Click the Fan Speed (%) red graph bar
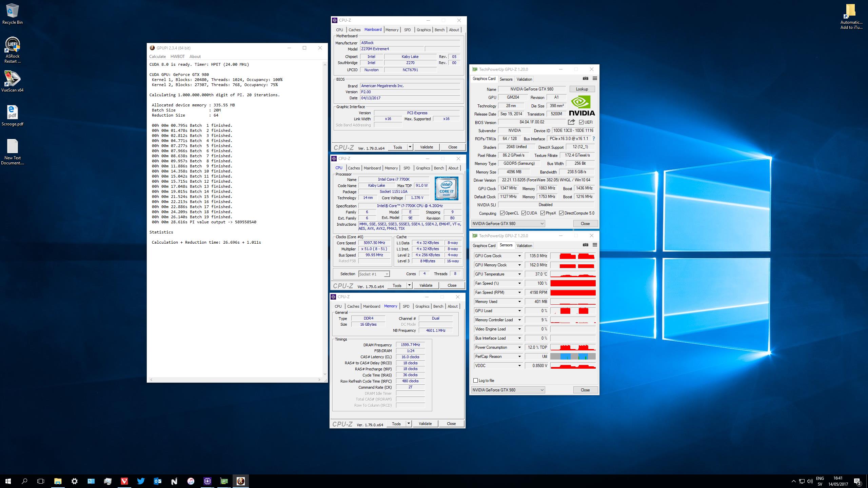The image size is (868, 488). pos(573,283)
